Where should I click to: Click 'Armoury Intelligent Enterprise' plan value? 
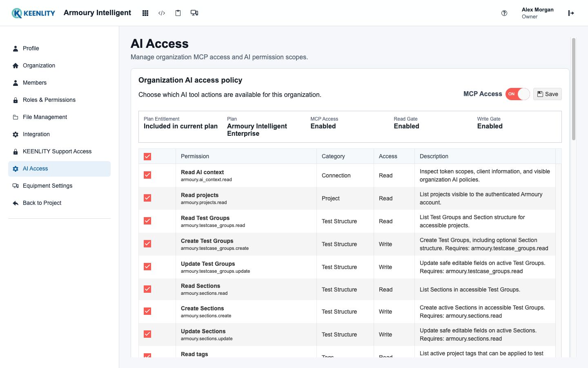tap(257, 130)
